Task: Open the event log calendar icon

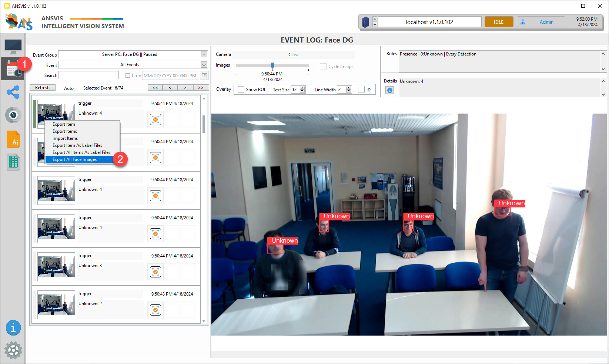Action: (x=13, y=69)
